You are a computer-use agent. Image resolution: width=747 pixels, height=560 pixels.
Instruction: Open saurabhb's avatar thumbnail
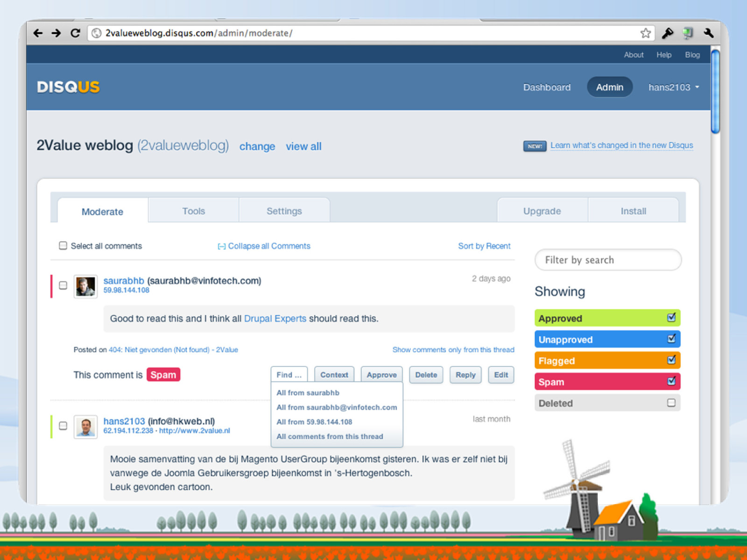[85, 286]
